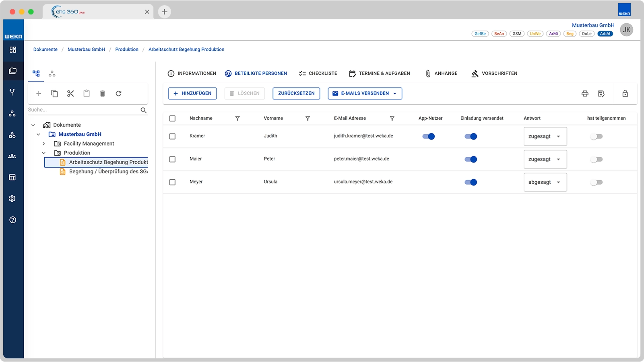Switch to Checkliste tab
The height and width of the screenshot is (362, 644).
coord(318,74)
